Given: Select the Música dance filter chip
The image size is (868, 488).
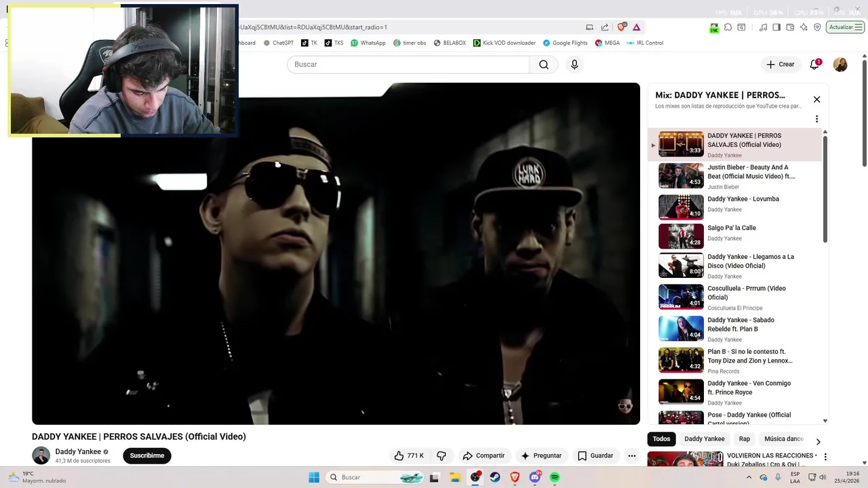Looking at the screenshot, I should pos(784,439).
